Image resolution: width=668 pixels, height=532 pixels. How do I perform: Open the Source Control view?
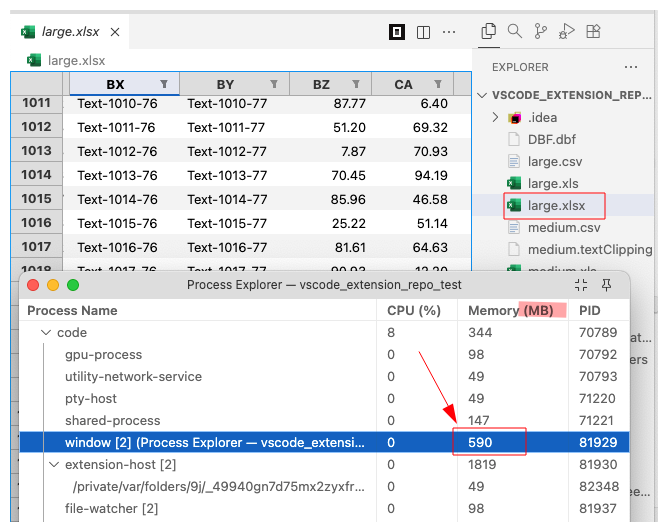[541, 31]
